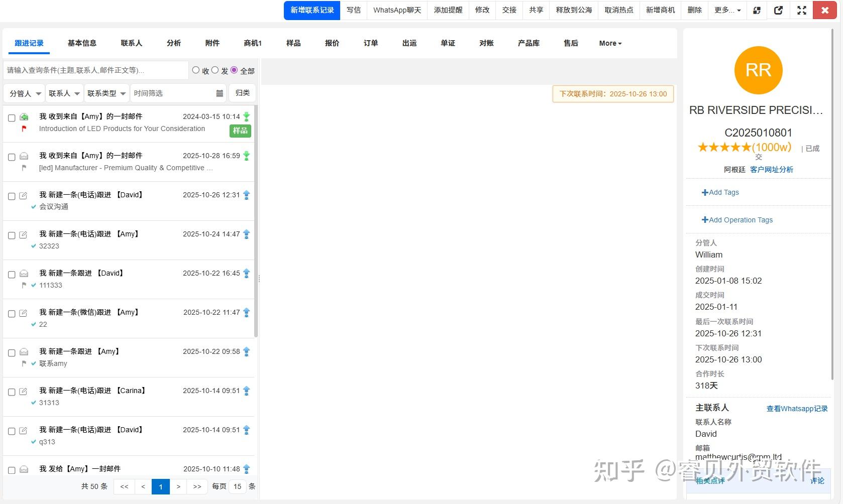
Task: Click envelope icon on 2025-10-22 16:45 record
Action: [x=24, y=274]
